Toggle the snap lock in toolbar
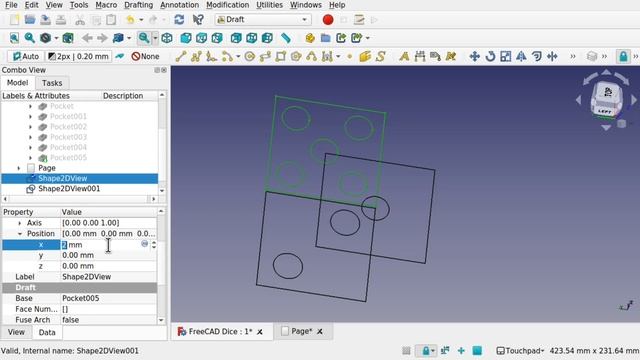640x360 pixels. pos(623,56)
